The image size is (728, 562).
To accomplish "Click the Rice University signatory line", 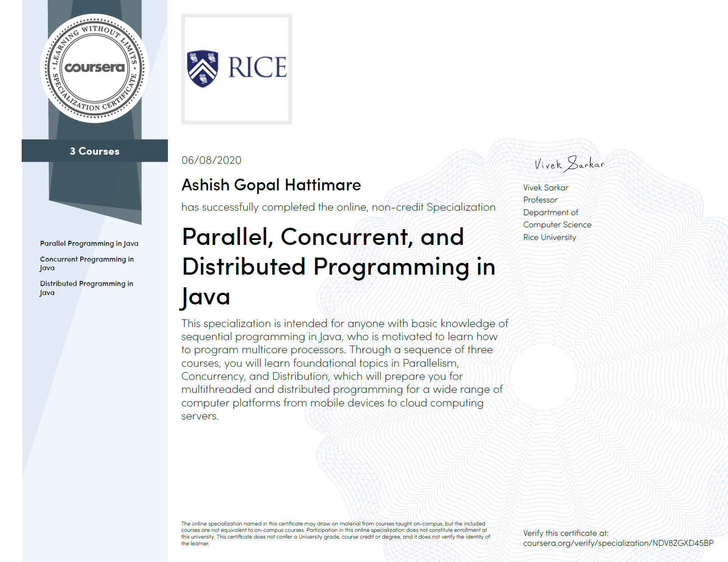I will click(549, 237).
